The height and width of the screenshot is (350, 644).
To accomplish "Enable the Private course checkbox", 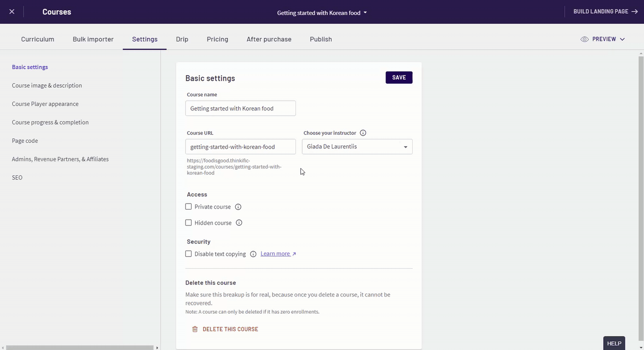I will click(x=189, y=207).
